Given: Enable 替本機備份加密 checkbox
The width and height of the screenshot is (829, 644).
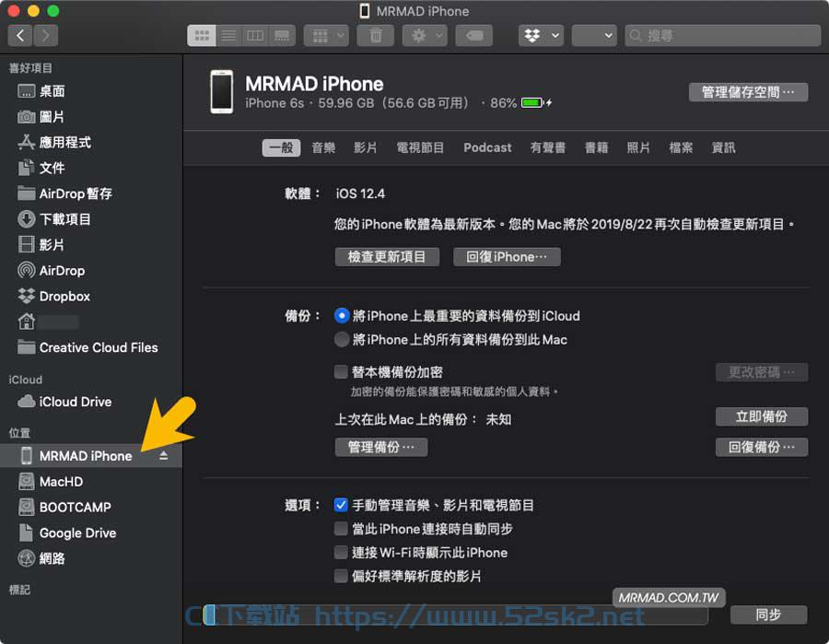Looking at the screenshot, I should (x=341, y=371).
